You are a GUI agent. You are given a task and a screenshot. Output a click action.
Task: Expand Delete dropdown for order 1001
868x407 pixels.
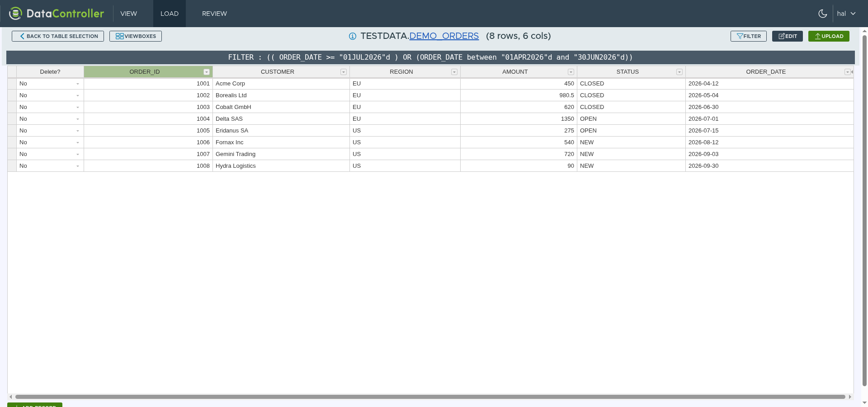tap(78, 84)
